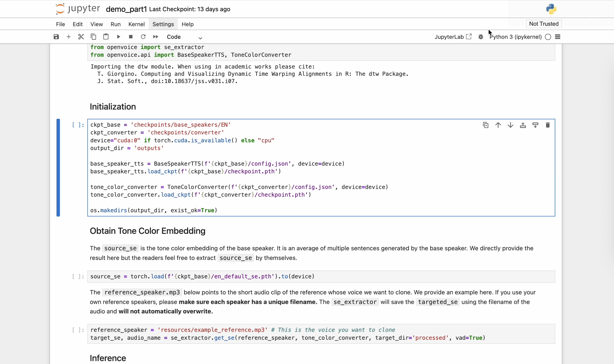The height and width of the screenshot is (364, 614).
Task: Click inside the ckpt_base initialization code cell
Action: [321, 168]
